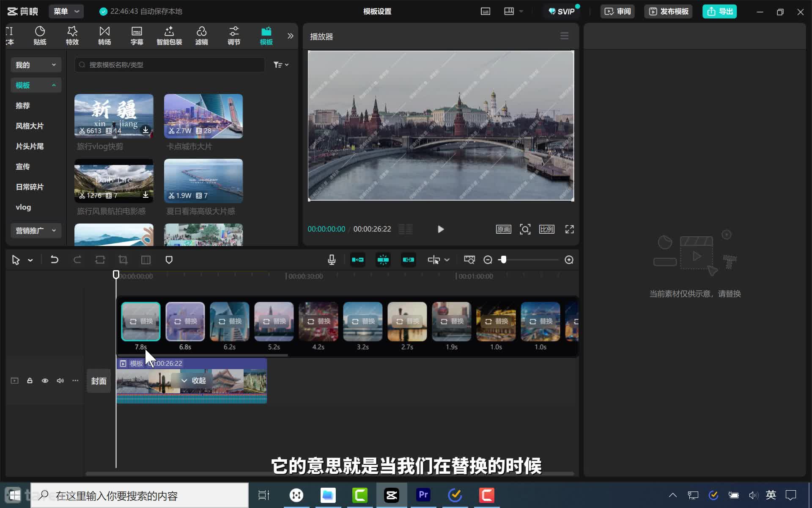Viewport: 812px width, 508px height.
Task: Open the 卡点城市大片 template thumbnail
Action: [x=203, y=116]
